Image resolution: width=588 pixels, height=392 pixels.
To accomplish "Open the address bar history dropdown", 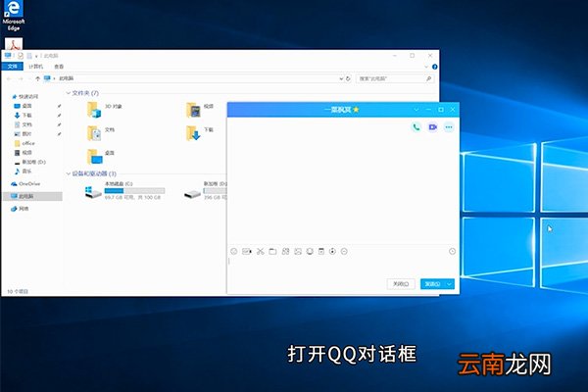I will pos(341,78).
